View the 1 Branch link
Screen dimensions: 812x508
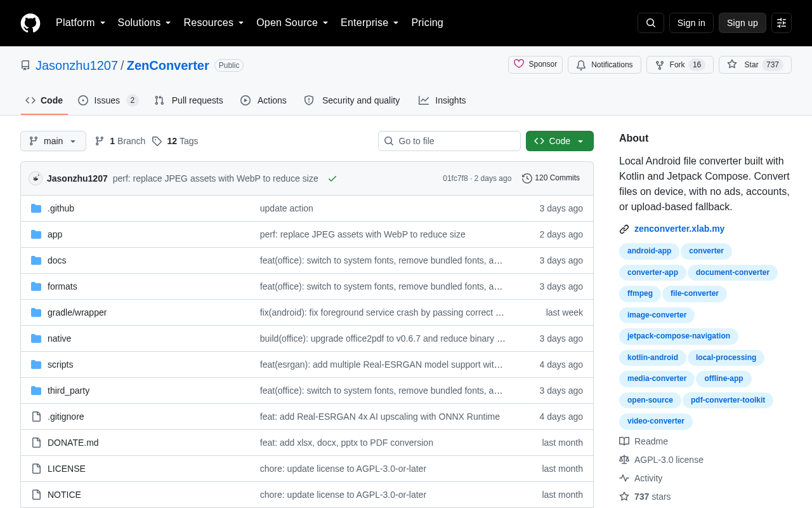pyautogui.click(x=120, y=141)
